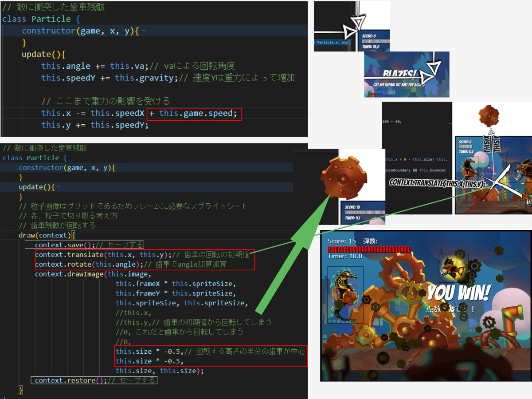Click the update(){ line in top code panel
Image resolution: width=532 pixels, height=399 pixels.
pos(43,55)
